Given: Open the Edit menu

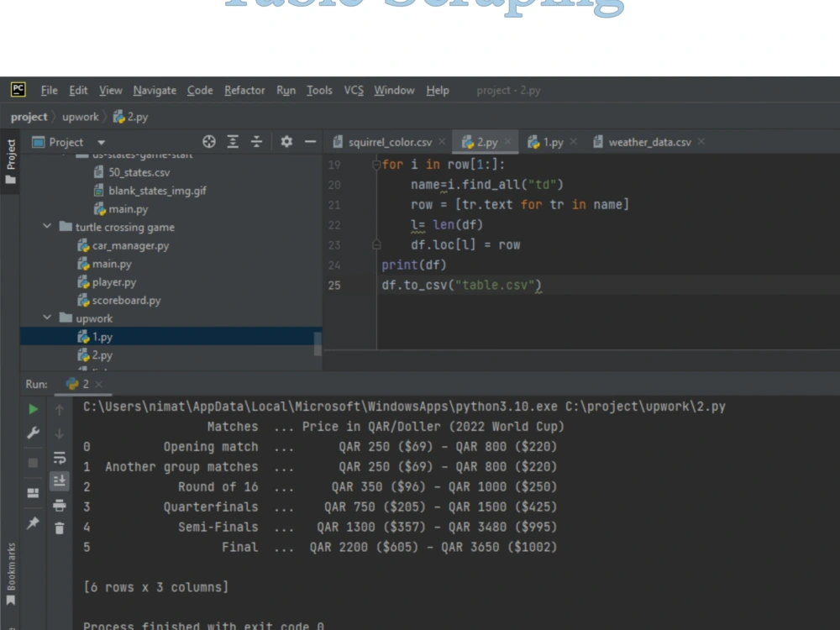Looking at the screenshot, I should click(78, 91).
